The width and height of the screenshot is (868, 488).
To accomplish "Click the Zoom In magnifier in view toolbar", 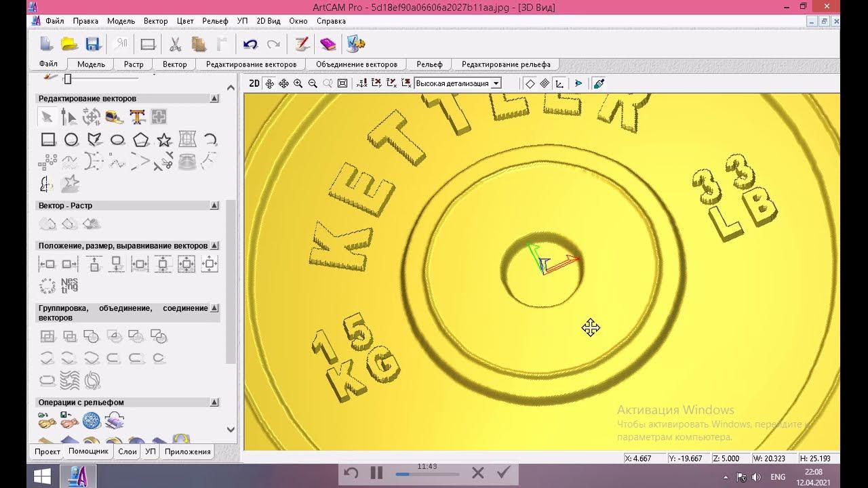I will (298, 83).
